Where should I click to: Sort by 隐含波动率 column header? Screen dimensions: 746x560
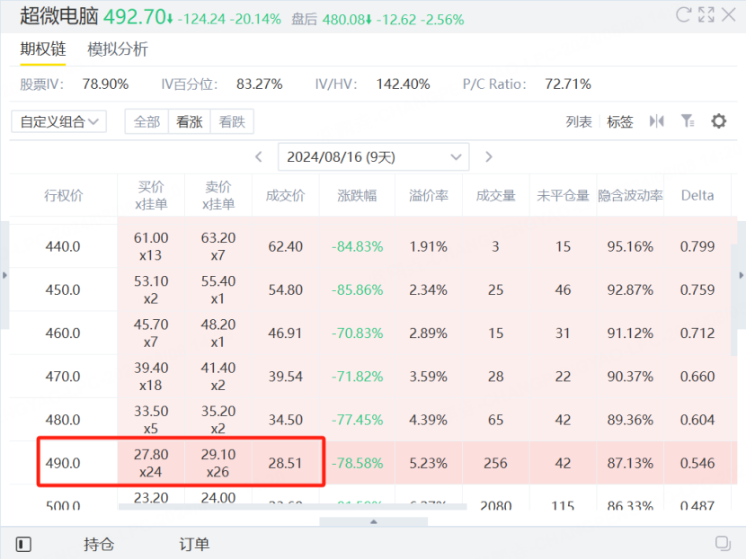click(630, 196)
